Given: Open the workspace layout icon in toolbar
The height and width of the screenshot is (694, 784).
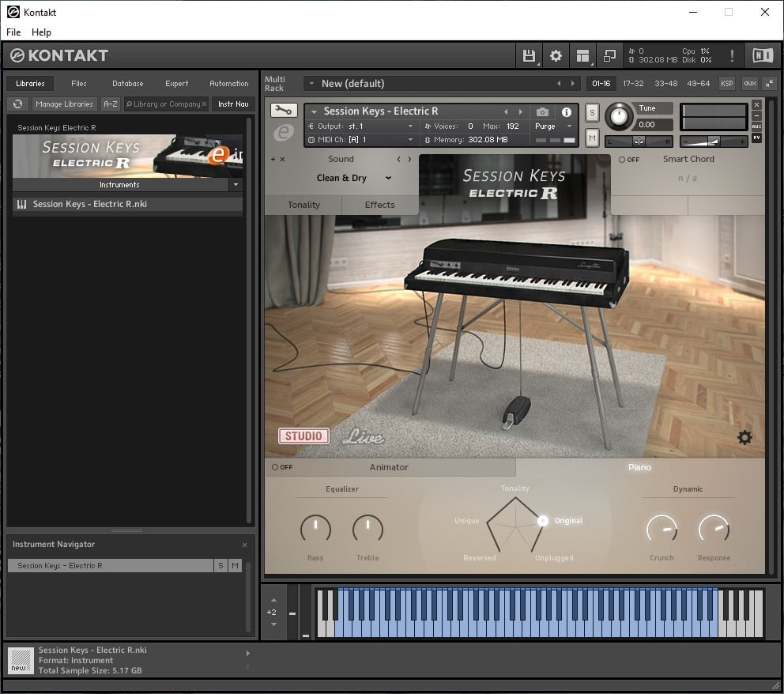Looking at the screenshot, I should tap(582, 55).
